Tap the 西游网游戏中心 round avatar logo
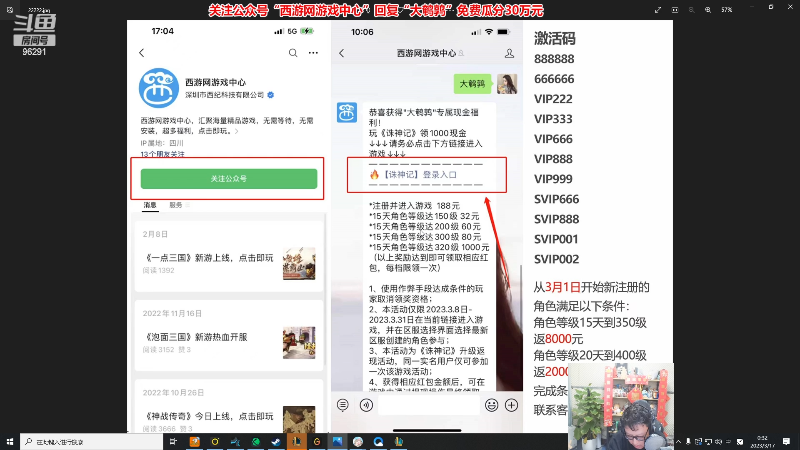 [159, 88]
